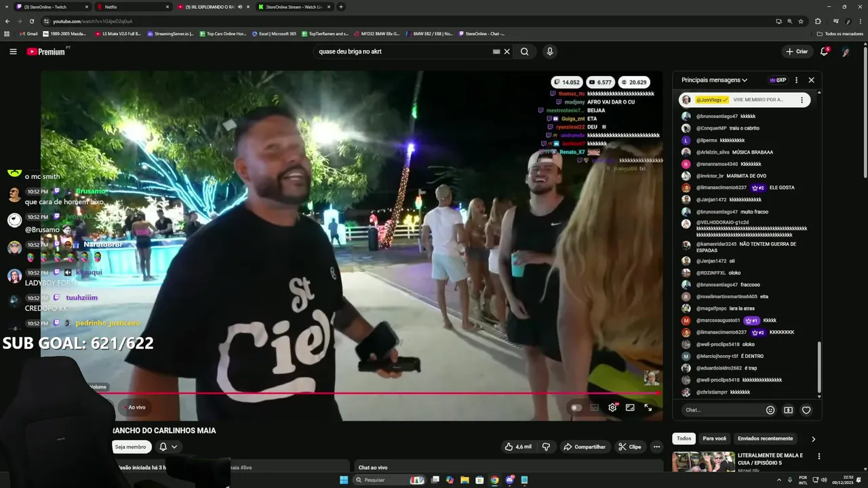Screen dimensions: 868x488
Task: Open Chrome three-dot menu
Action: [x=861, y=21]
